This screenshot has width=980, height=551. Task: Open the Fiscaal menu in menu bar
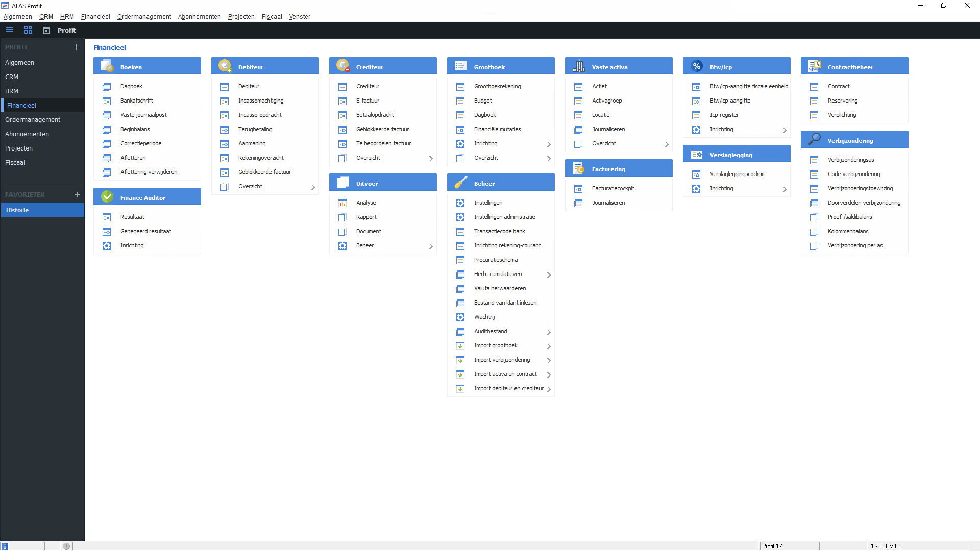coord(272,16)
